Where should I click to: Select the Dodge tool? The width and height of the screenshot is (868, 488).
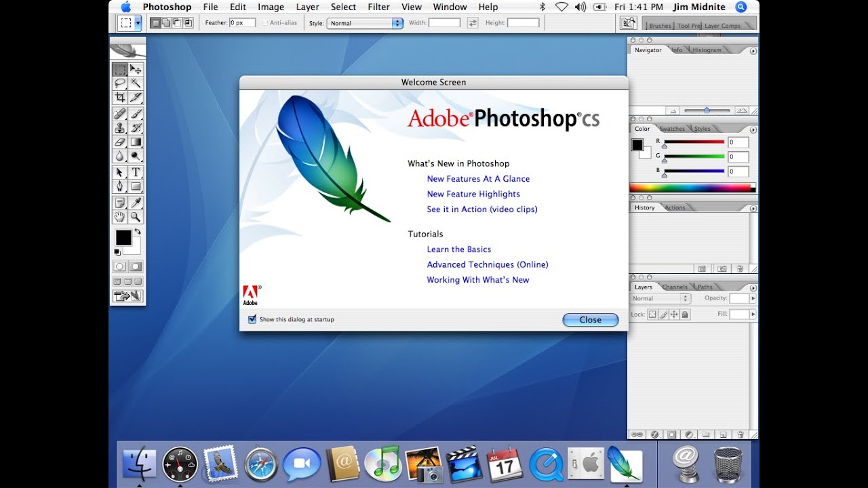pyautogui.click(x=136, y=156)
